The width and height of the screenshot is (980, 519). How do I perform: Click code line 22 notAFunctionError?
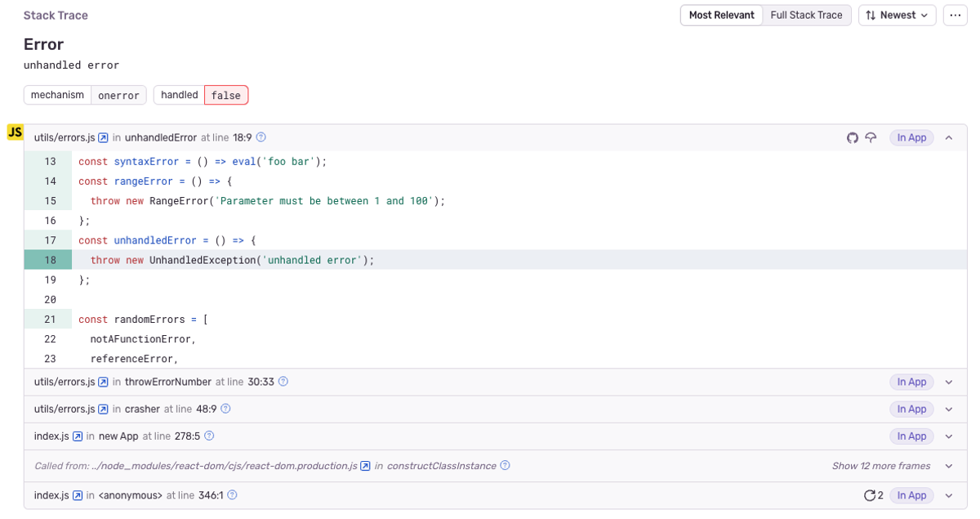tap(496, 339)
